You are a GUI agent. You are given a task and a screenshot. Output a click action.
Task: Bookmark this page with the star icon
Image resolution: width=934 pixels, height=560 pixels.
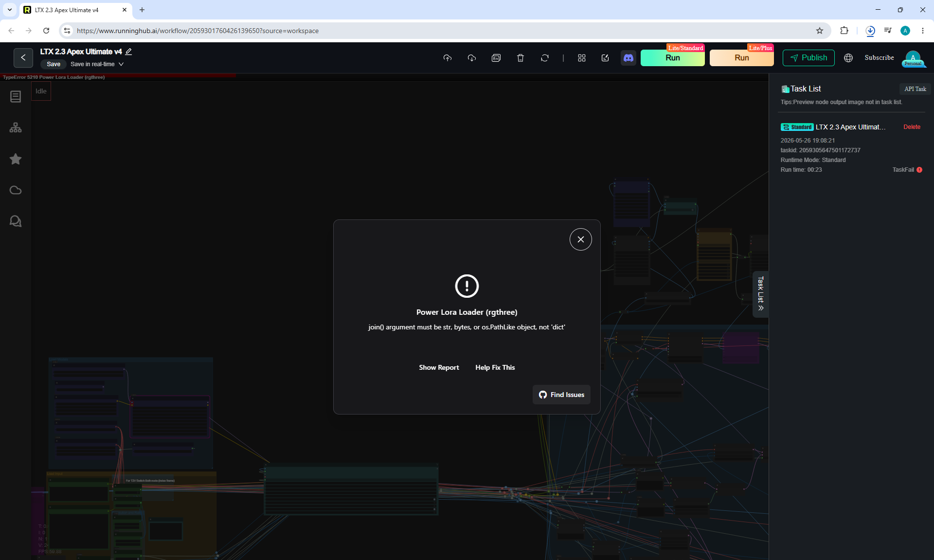[x=820, y=31]
